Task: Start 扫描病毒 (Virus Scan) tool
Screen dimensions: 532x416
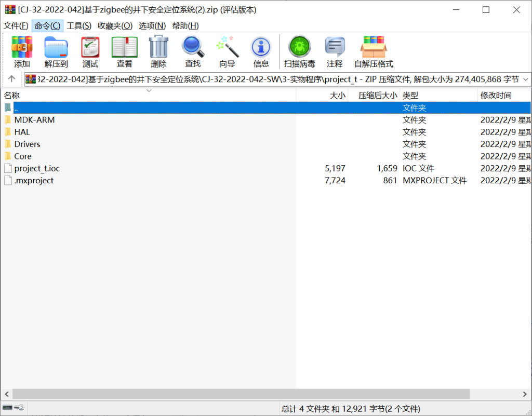Action: click(x=299, y=52)
